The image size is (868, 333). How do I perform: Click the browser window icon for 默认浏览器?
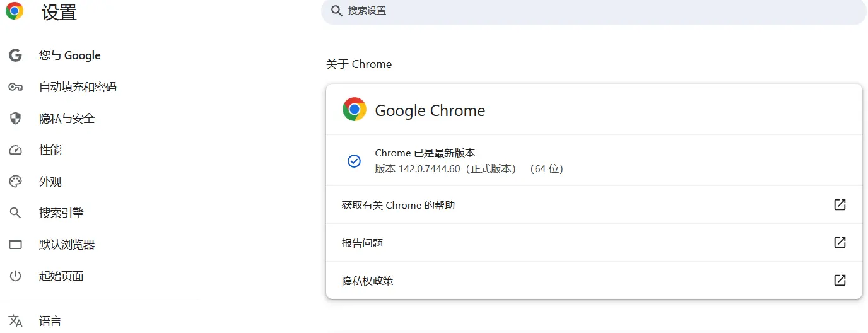pos(16,245)
